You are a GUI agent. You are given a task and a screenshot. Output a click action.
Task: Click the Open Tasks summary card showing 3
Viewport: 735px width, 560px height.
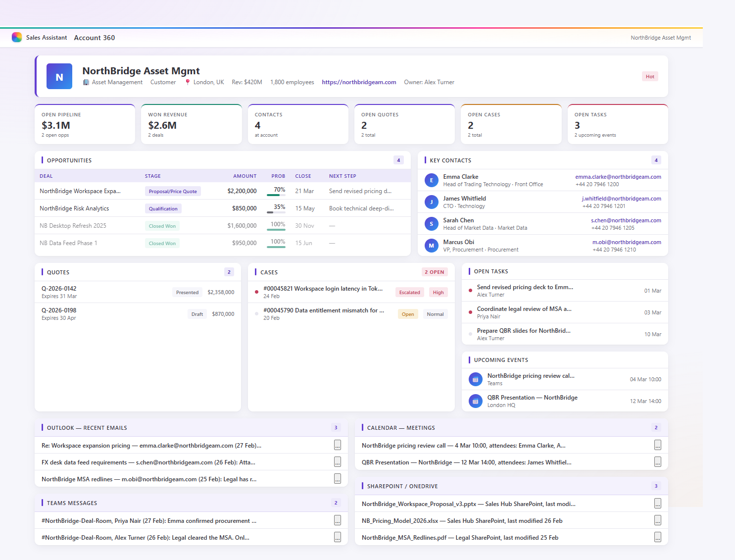618,124
